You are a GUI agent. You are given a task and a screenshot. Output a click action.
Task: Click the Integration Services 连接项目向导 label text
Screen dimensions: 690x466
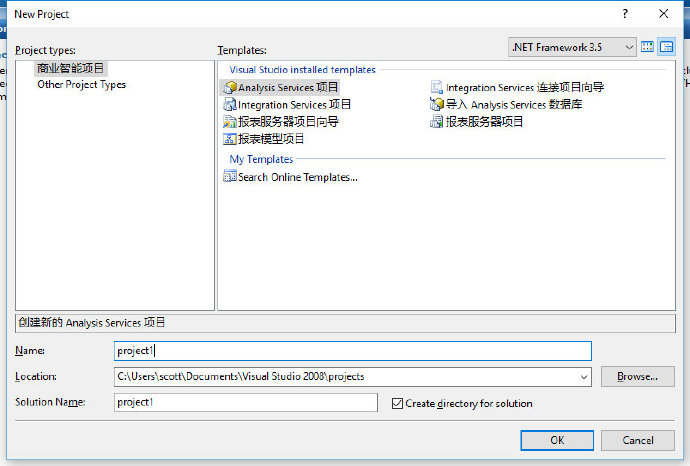click(525, 88)
